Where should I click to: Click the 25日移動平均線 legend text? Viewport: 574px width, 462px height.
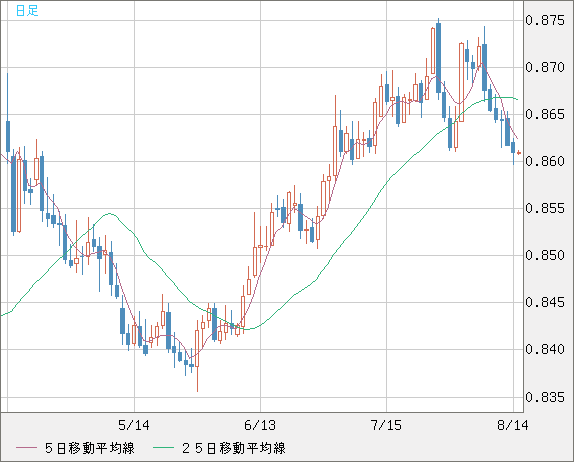(x=234, y=448)
